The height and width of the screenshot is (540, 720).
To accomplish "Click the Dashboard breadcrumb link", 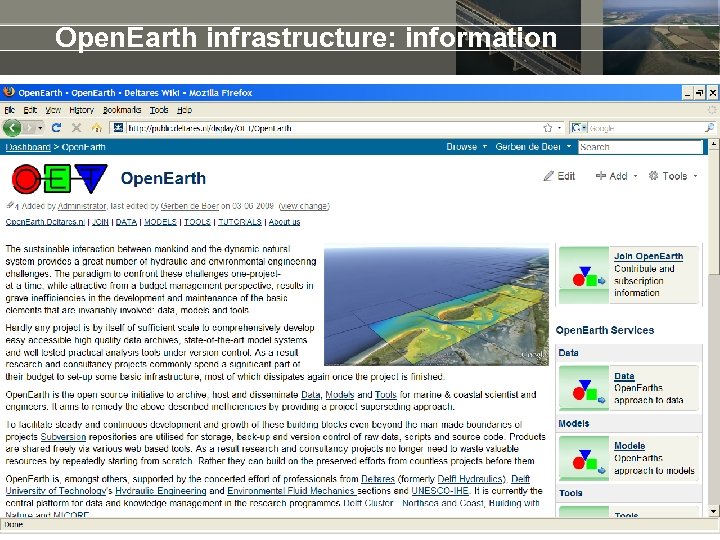I will 28,147.
